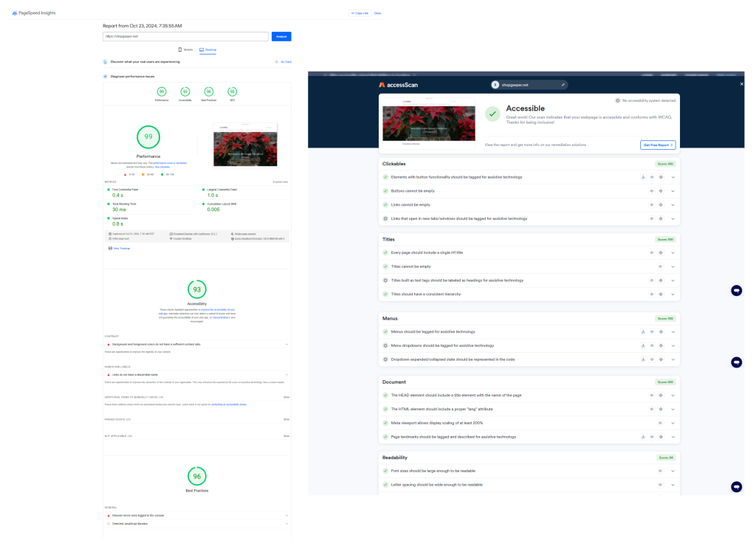Click wheelchair icon on 'Page landmarks' row
Image resolution: width=756 pixels, height=552 pixels.
point(642,436)
